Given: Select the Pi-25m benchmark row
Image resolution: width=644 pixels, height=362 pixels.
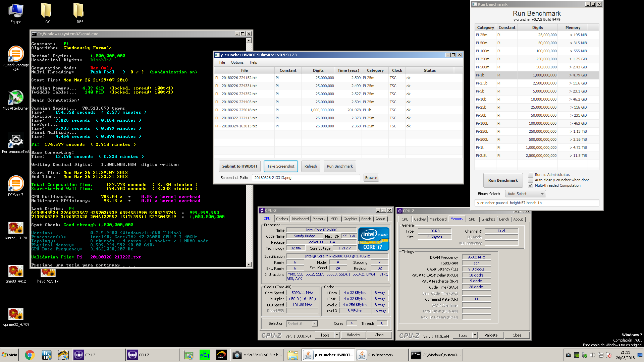Looking at the screenshot, I should pos(537,35).
